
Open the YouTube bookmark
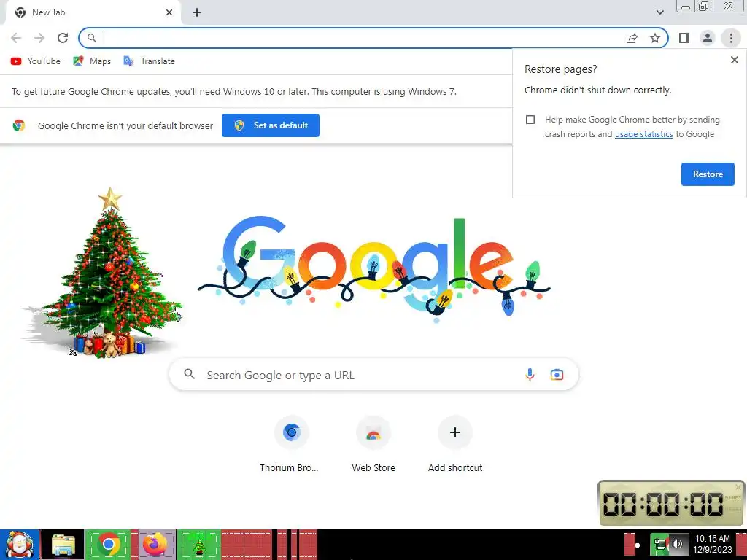pyautogui.click(x=36, y=61)
